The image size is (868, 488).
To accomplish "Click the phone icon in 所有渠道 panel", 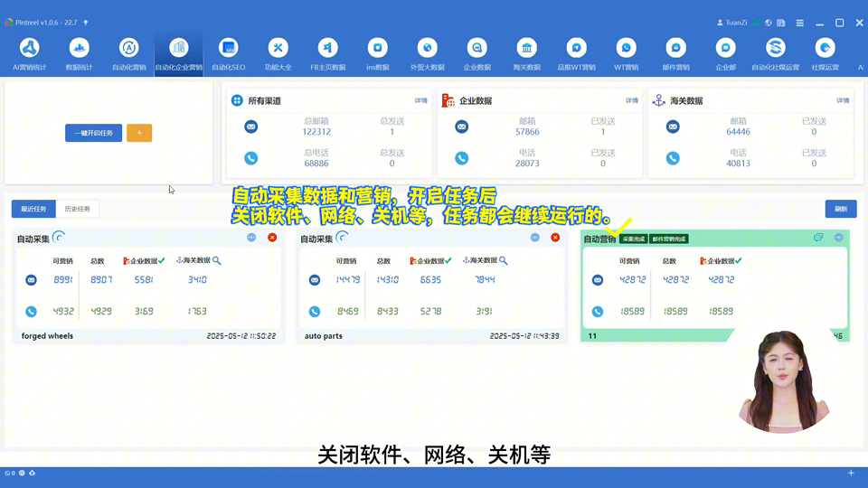I will pyautogui.click(x=250, y=158).
